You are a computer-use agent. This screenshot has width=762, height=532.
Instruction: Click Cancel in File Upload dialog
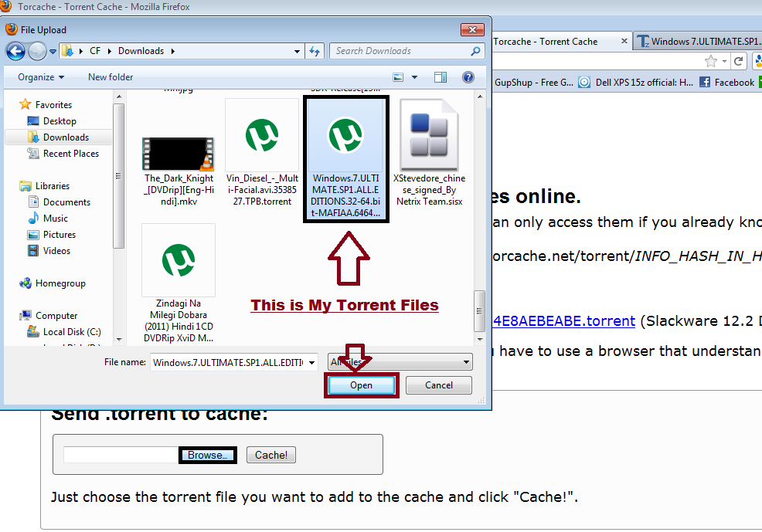439,385
